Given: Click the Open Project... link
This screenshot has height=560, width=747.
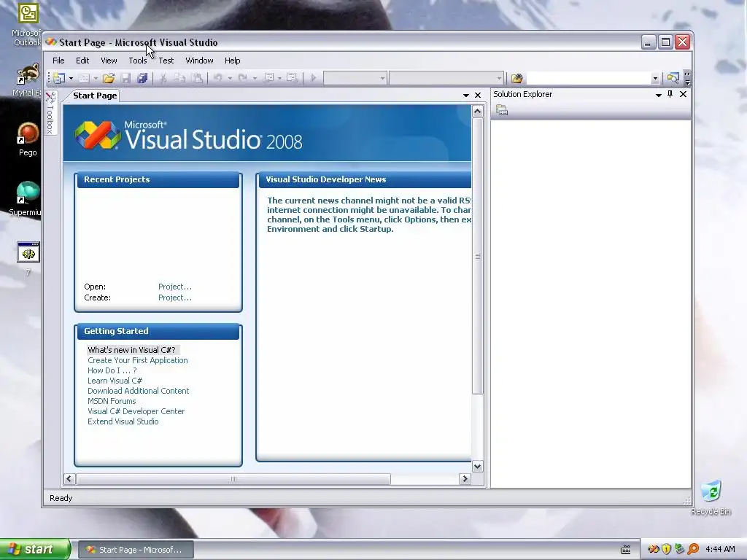Looking at the screenshot, I should tap(175, 287).
